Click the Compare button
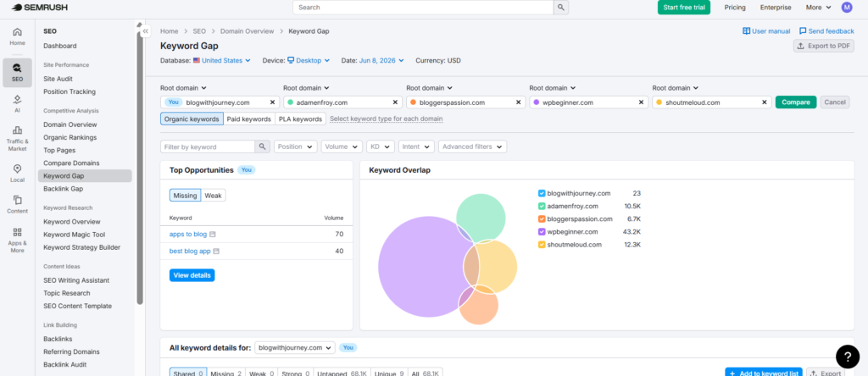This screenshot has height=376, width=868. [795, 102]
